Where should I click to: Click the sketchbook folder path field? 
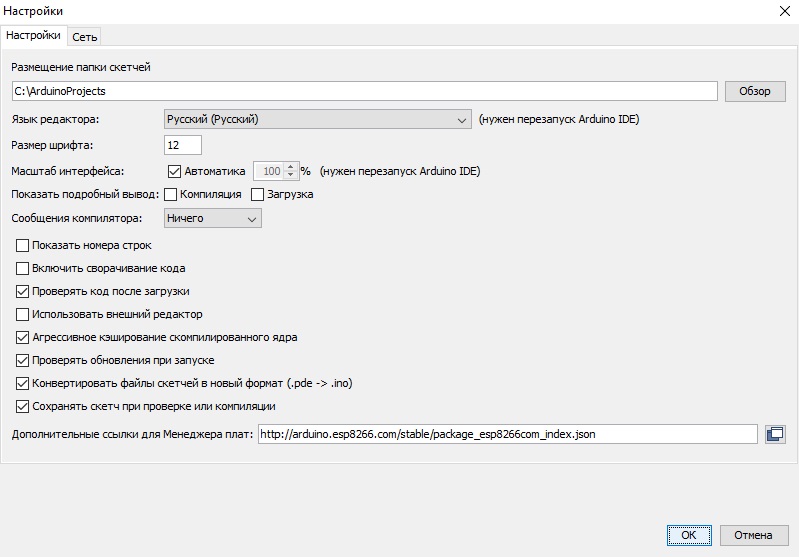364,91
